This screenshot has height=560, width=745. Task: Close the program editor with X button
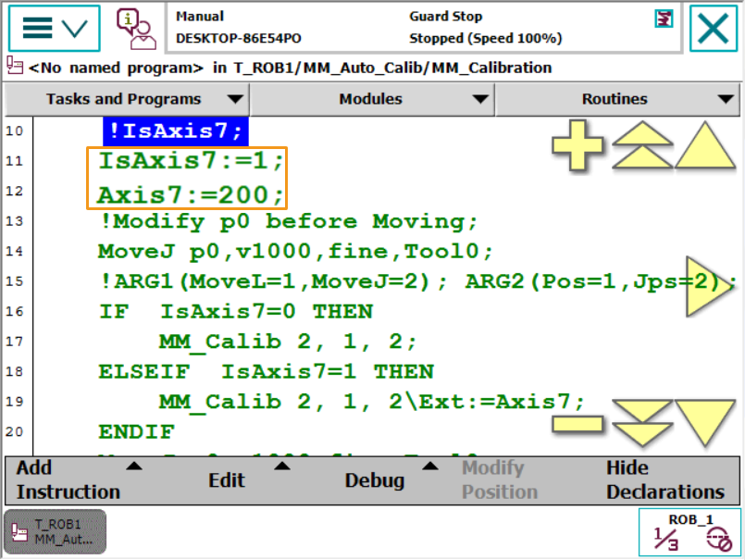coord(714,28)
